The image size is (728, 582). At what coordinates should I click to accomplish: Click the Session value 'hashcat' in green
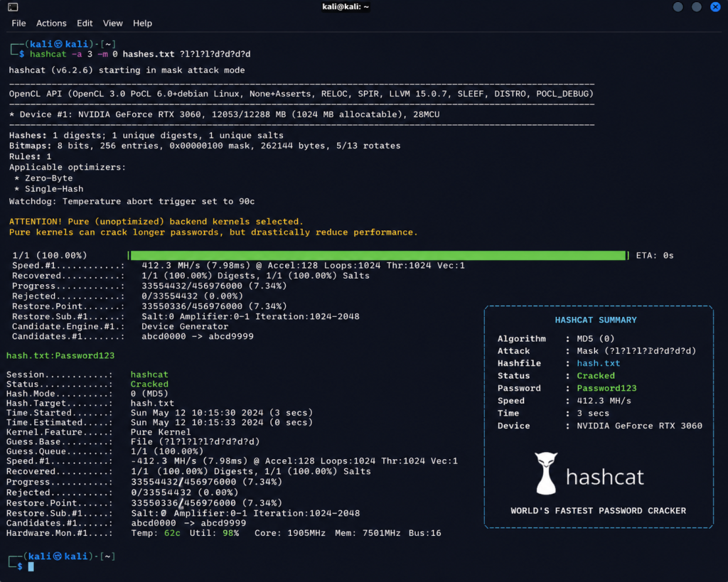pyautogui.click(x=149, y=374)
